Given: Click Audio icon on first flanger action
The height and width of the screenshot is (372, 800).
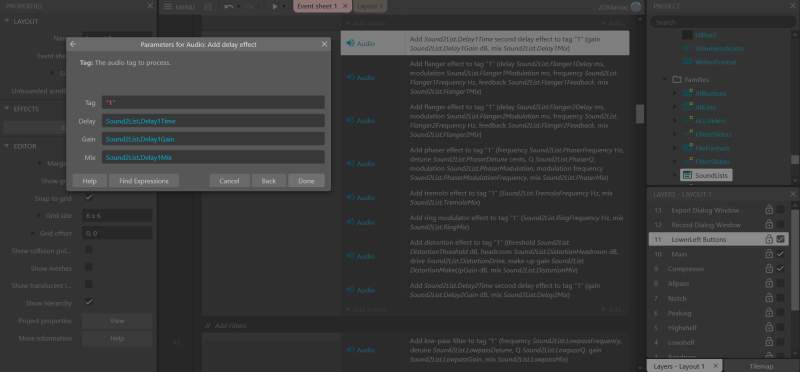Looking at the screenshot, I should coord(350,78).
